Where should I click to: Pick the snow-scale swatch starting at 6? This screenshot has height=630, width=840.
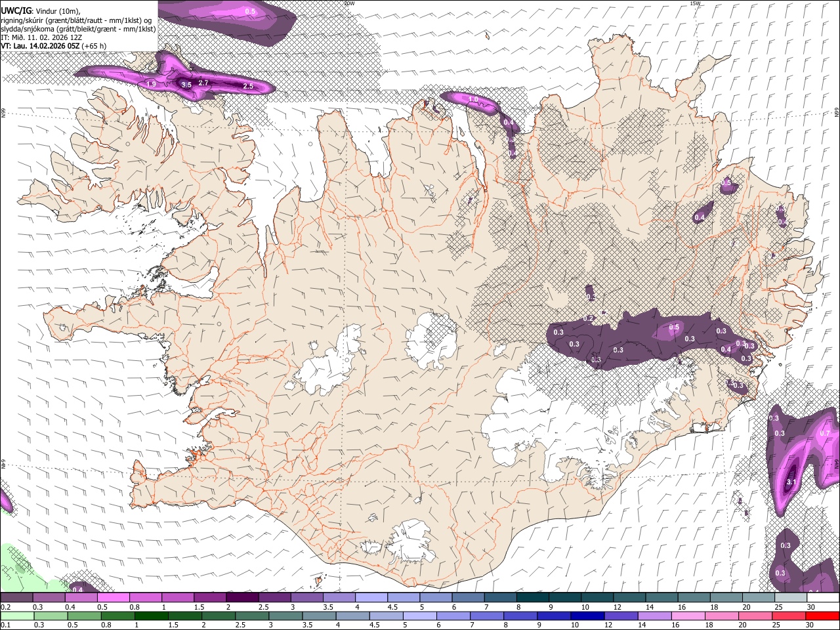point(469,598)
